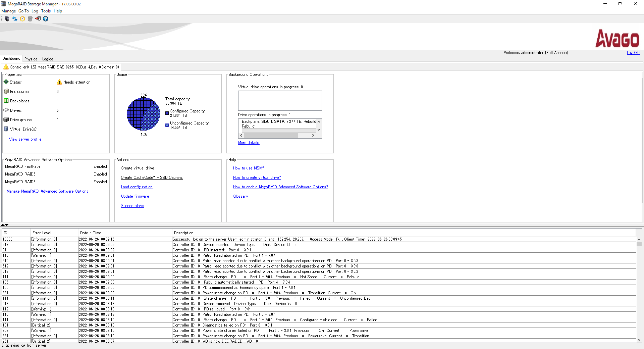This screenshot has width=644, height=349.
Task: Select the Dashboard tab
Action: pyautogui.click(x=11, y=58)
